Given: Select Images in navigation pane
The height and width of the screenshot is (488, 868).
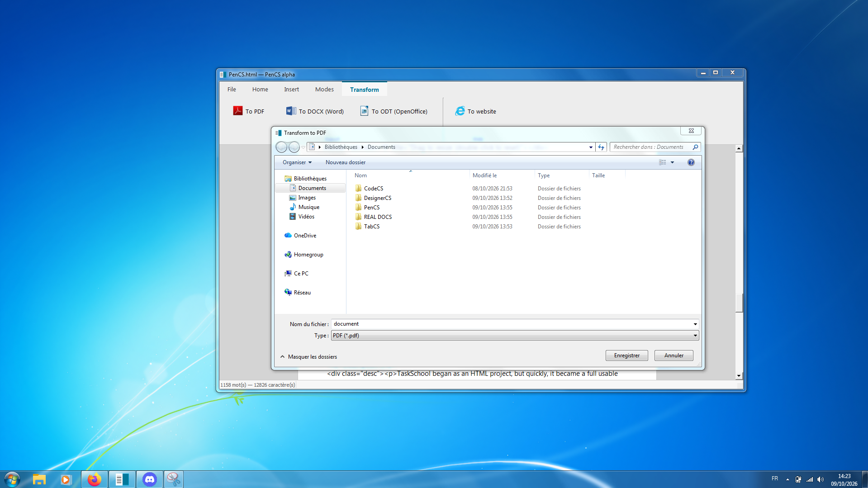Looking at the screenshot, I should coord(307,198).
